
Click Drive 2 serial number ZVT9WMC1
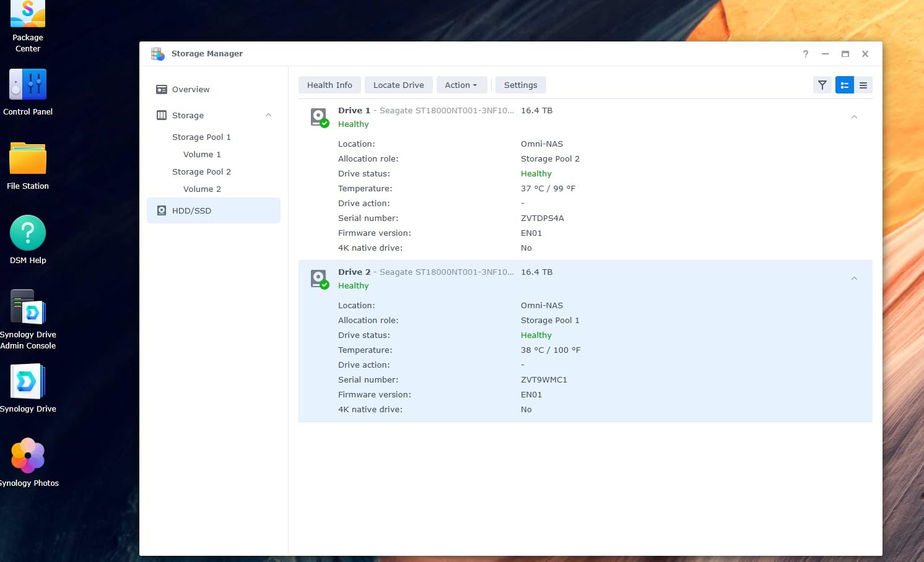tap(544, 379)
